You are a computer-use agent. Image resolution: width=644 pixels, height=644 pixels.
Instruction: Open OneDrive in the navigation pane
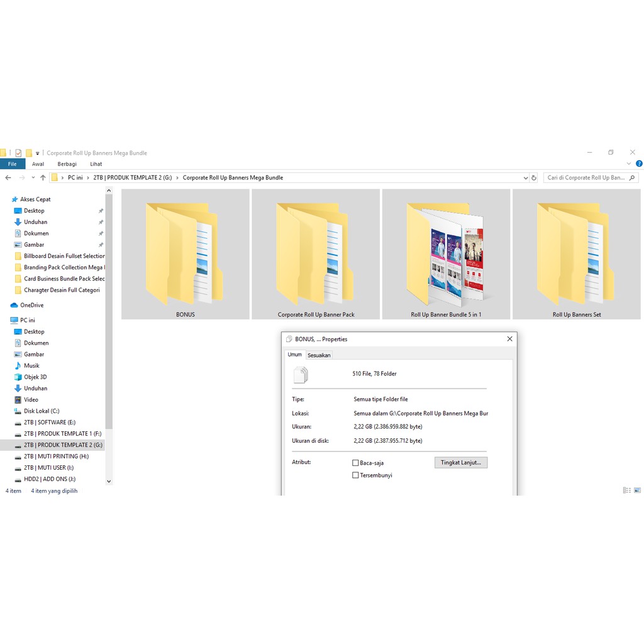point(31,305)
